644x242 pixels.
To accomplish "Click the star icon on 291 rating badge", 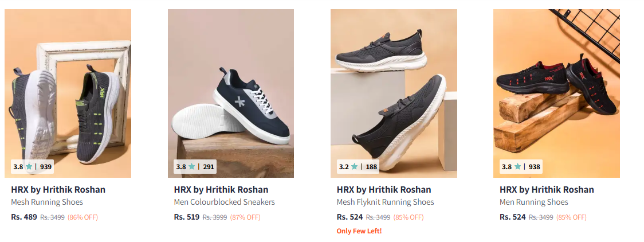I will [191, 167].
